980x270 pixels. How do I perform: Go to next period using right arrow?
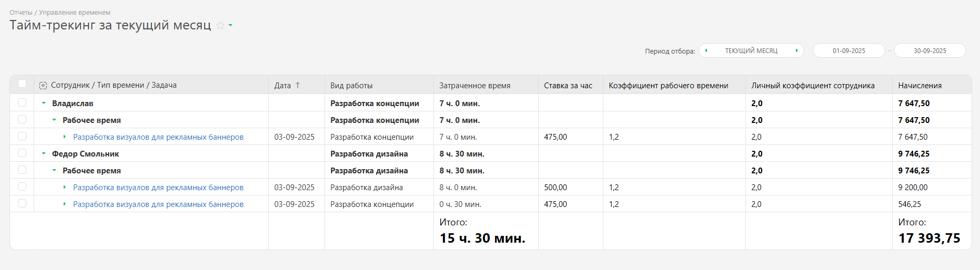pos(796,51)
